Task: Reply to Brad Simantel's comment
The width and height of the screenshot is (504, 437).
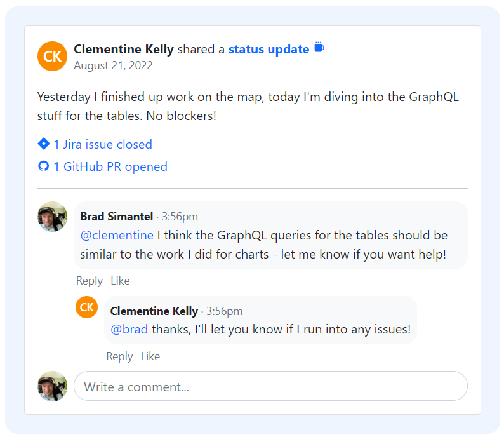Action: pos(90,281)
